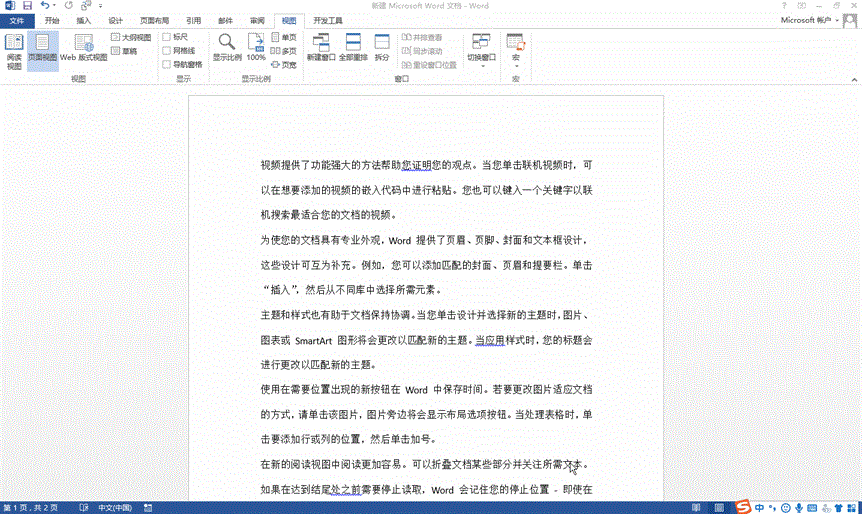862x514 pixels.
Task: Split the document window (拆分)
Action: [382, 48]
